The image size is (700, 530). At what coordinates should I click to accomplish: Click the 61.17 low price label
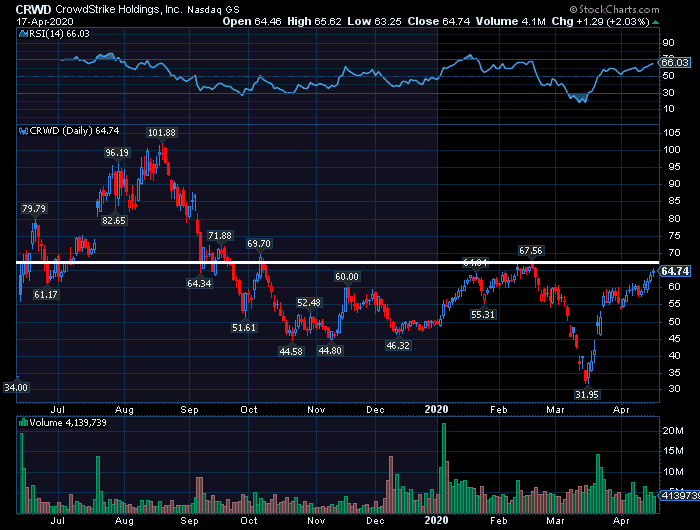click(46, 295)
